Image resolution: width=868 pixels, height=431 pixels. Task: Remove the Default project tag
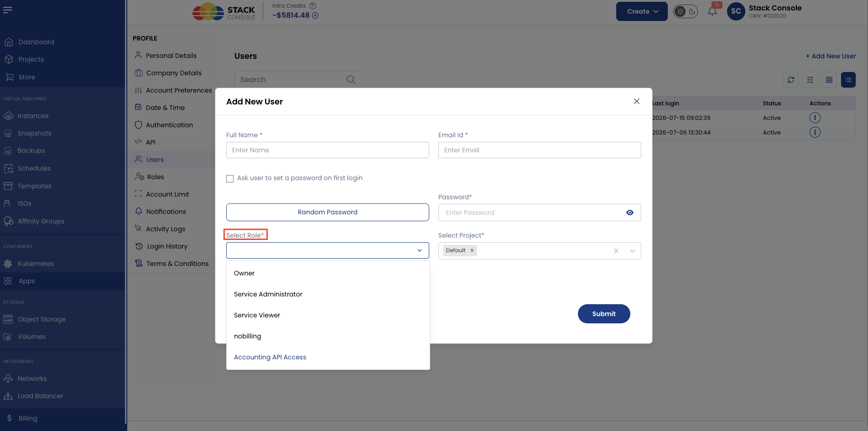coord(472,250)
